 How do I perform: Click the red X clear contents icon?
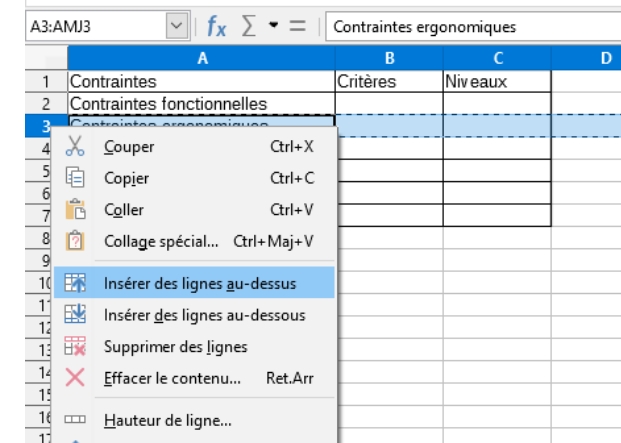[x=75, y=378]
